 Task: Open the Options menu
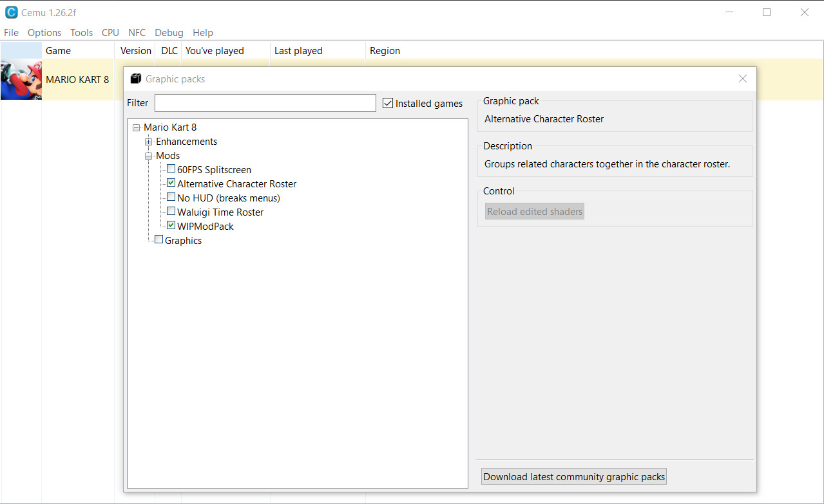(44, 32)
